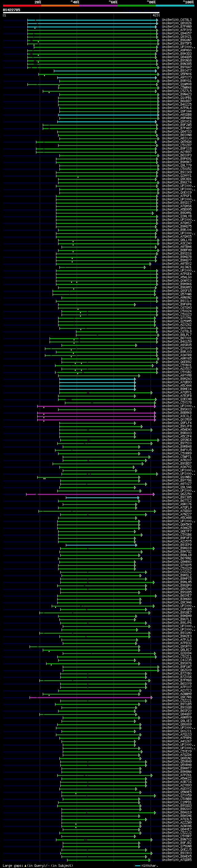Viewport: 197px width, 868px height.
Task: Open UniRef100_Q94G57 hit label
Action: [x=177, y=34]
